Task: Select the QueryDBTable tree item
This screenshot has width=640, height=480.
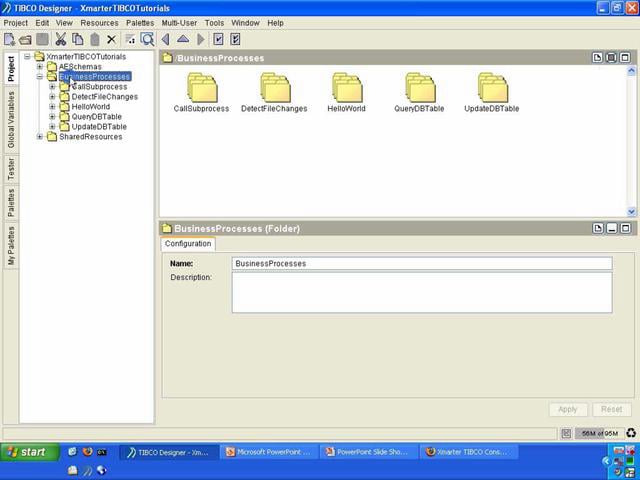Action: click(x=96, y=117)
